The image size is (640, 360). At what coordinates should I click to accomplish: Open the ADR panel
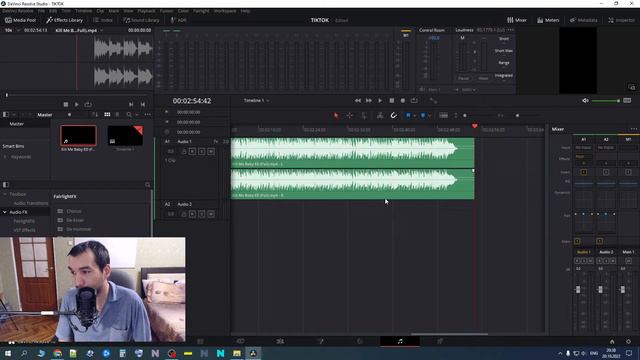[179, 20]
